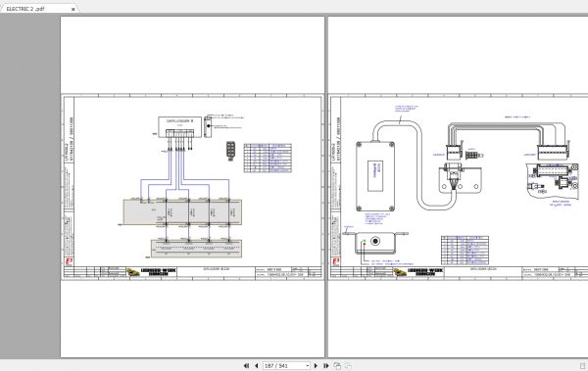Click the connector pin table on the left page
588x371 pixels.
(268, 158)
